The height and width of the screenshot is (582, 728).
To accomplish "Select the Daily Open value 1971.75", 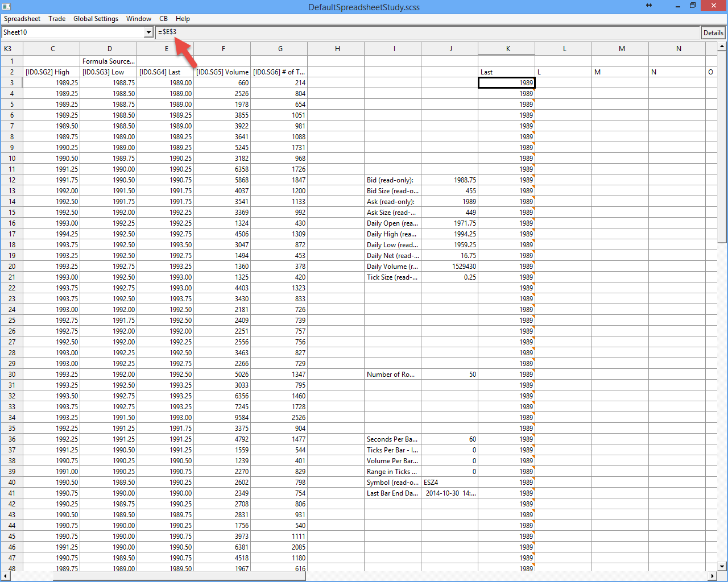I will (450, 223).
